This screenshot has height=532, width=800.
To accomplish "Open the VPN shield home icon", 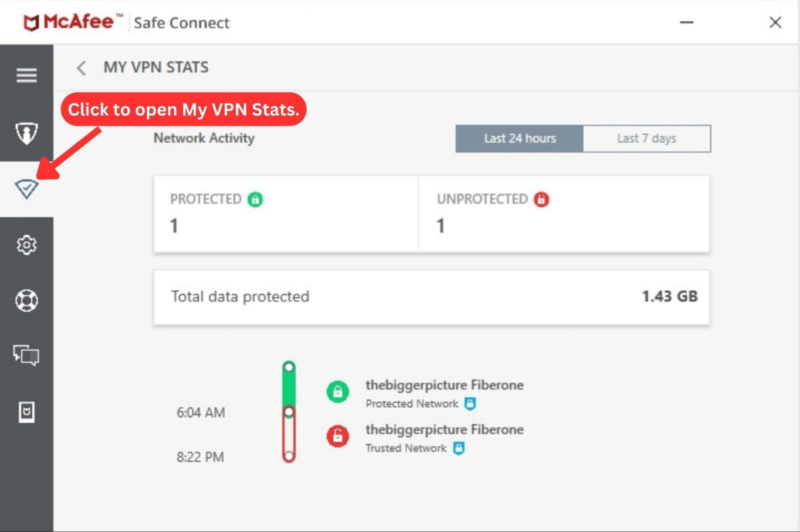I will 26,133.
